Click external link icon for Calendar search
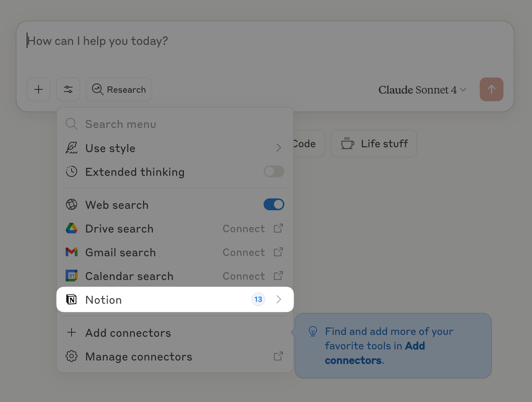532x402 pixels. coord(278,276)
